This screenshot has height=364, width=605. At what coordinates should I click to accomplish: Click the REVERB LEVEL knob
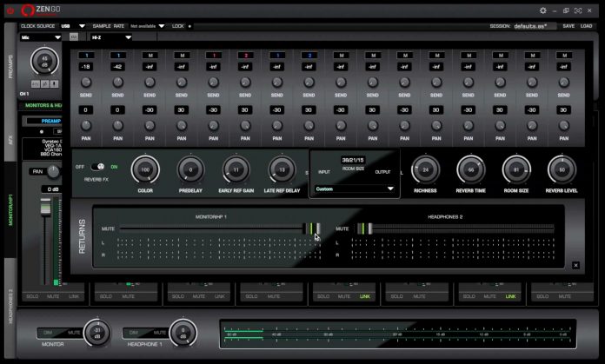coord(562,169)
